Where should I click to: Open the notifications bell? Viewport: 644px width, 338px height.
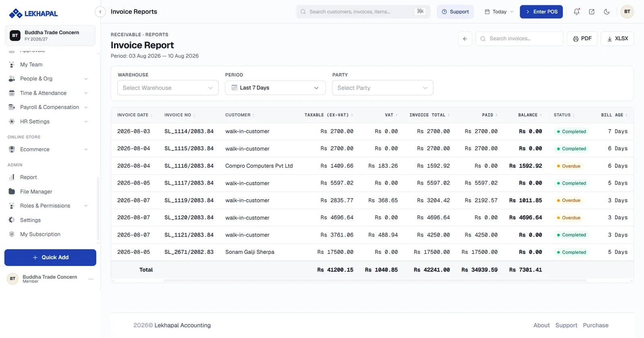click(576, 12)
